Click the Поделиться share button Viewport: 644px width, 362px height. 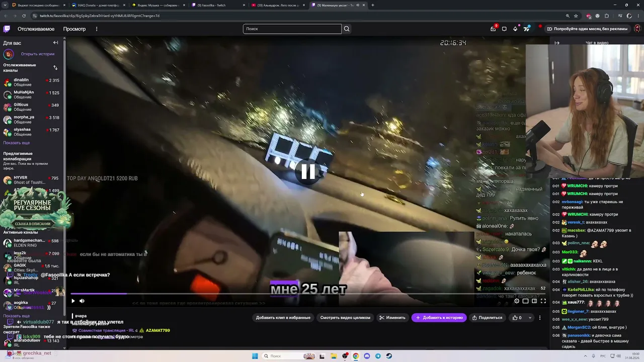pyautogui.click(x=488, y=318)
